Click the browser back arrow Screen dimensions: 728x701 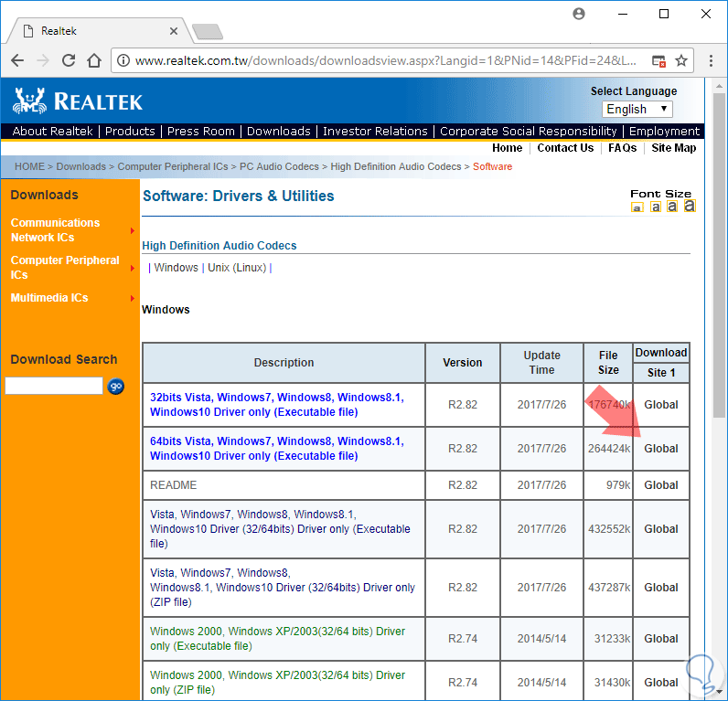click(17, 60)
